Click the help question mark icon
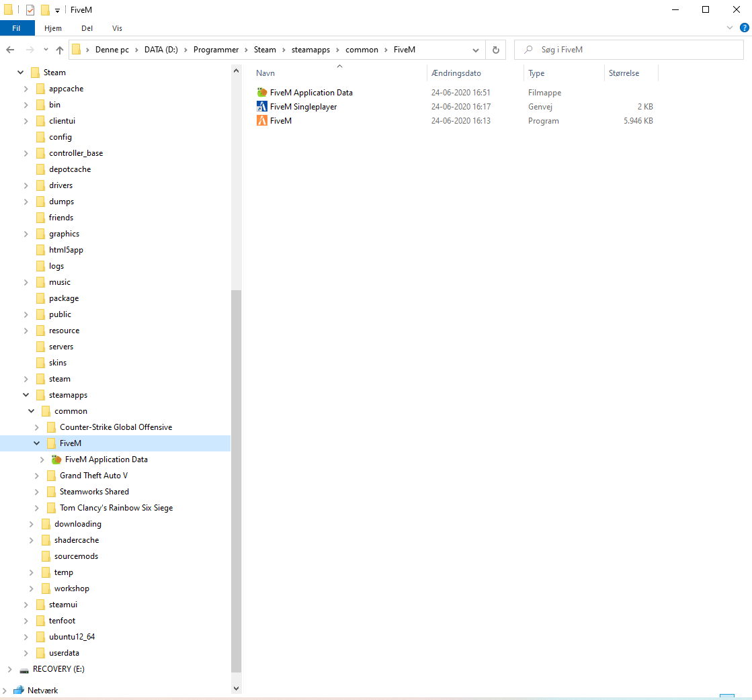This screenshot has height=700, width=752. click(745, 28)
